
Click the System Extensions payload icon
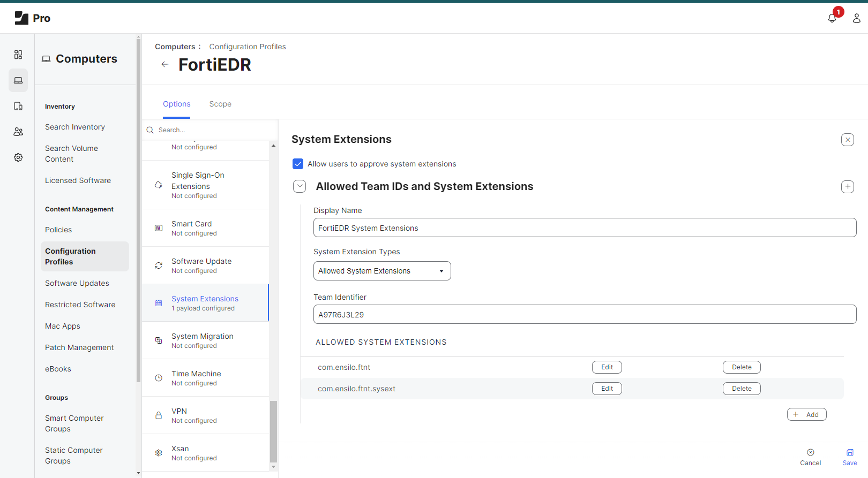159,303
